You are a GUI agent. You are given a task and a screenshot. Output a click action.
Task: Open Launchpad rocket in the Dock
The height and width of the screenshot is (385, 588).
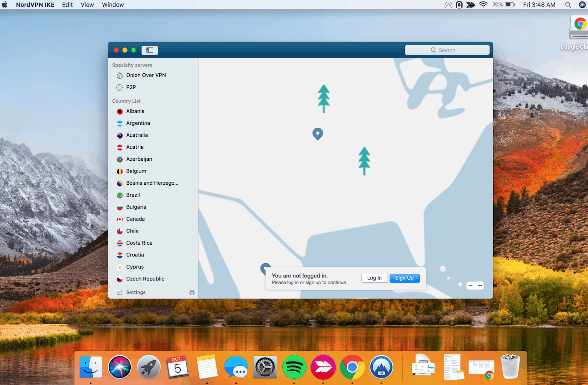149,367
